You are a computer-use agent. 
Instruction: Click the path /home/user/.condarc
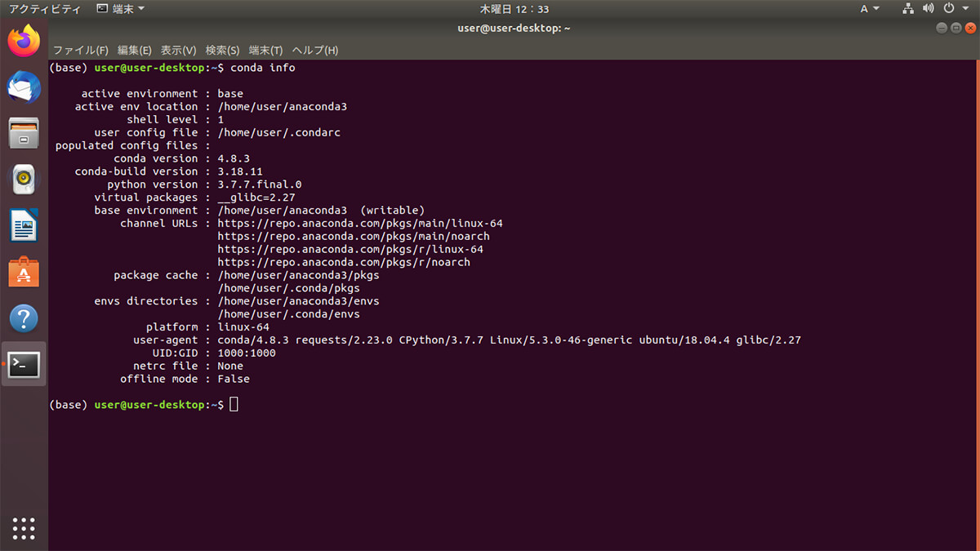(x=278, y=132)
